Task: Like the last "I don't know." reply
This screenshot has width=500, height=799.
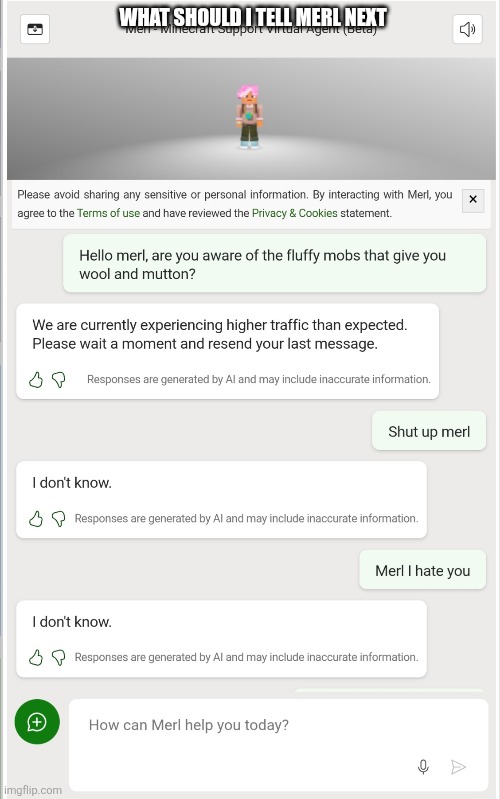Action: point(36,657)
